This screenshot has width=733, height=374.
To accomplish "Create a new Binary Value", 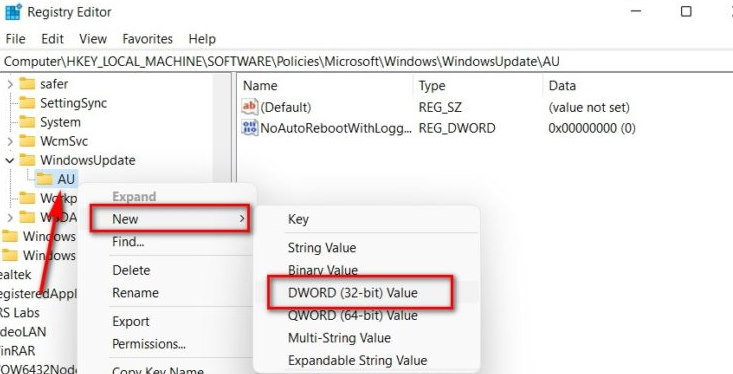I will click(x=323, y=270).
